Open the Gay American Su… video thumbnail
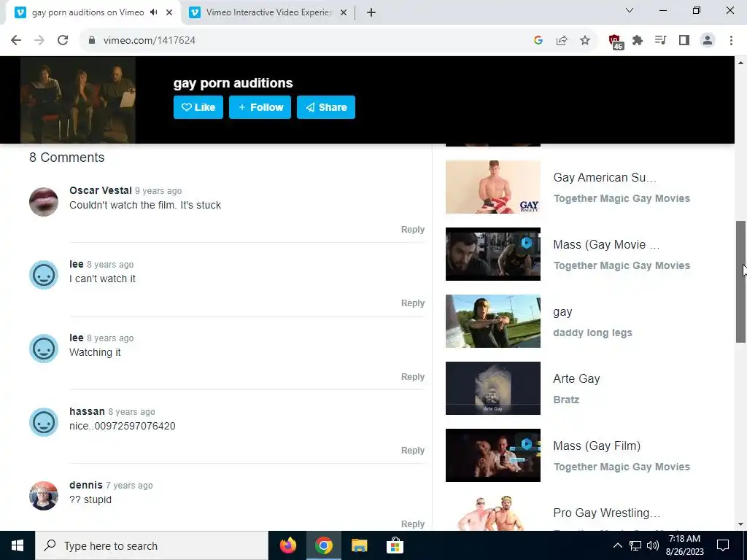This screenshot has width=747, height=560. pos(493,187)
